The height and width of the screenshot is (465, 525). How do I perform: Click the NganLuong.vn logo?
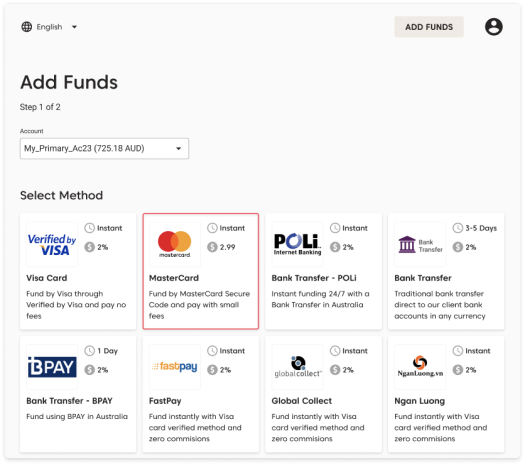point(420,367)
